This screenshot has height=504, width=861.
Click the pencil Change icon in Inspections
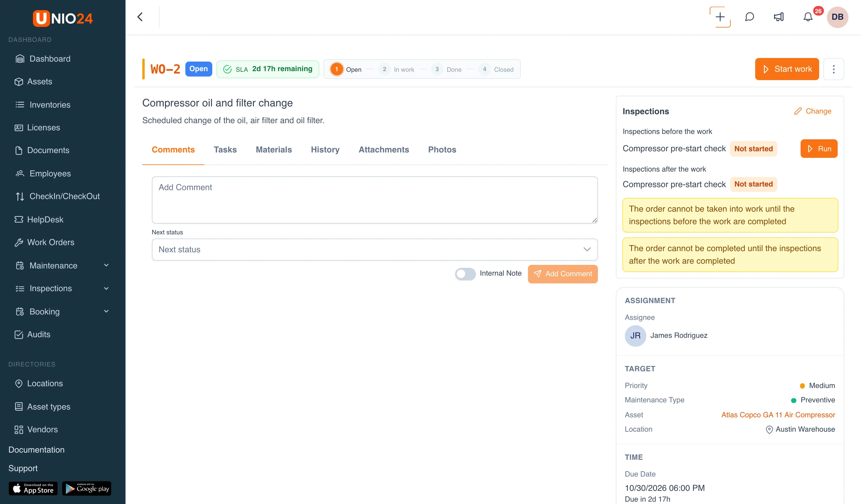click(798, 111)
